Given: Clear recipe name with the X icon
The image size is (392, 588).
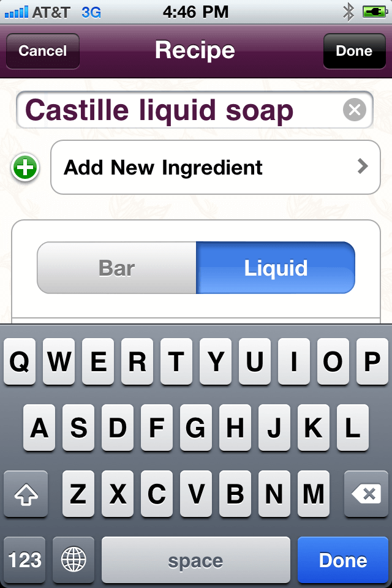Looking at the screenshot, I should (x=354, y=110).
